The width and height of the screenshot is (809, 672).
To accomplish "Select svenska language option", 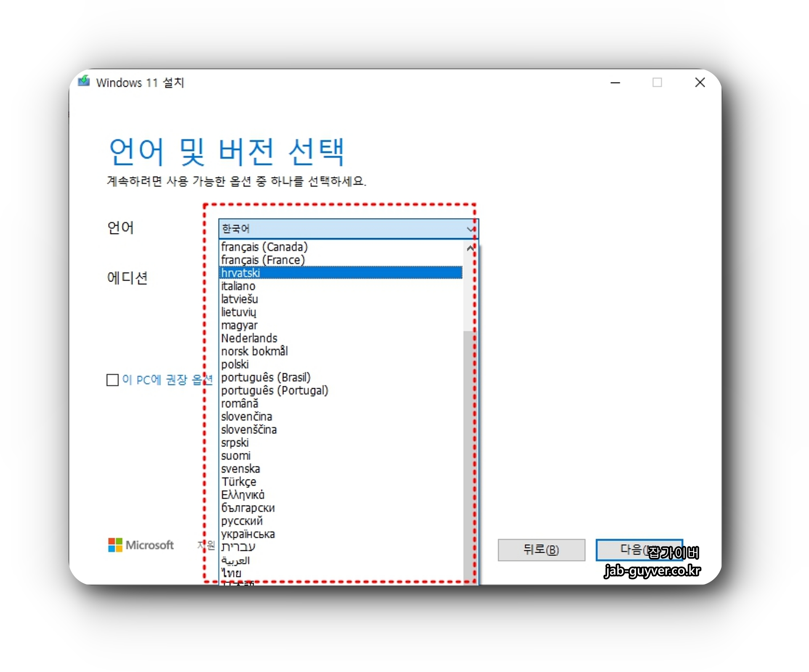I will 241,468.
